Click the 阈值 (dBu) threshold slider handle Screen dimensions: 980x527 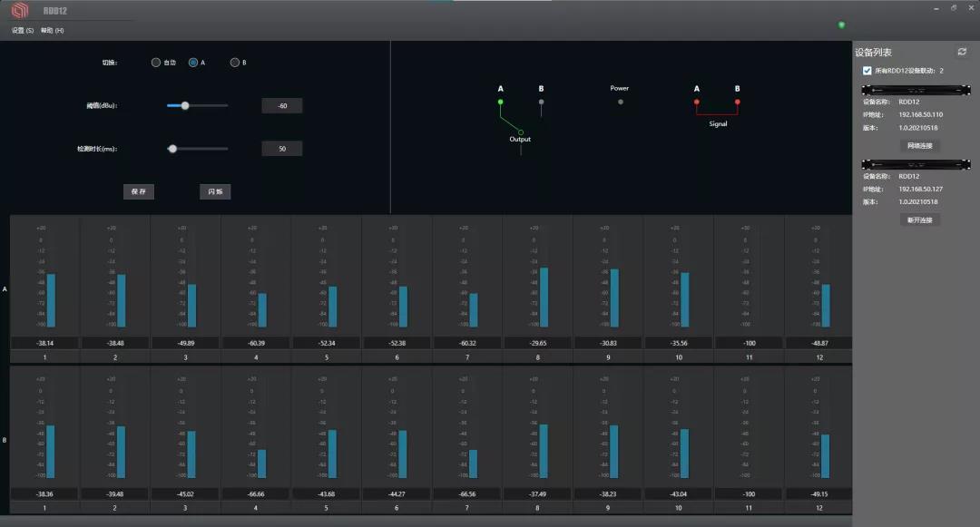tap(185, 105)
